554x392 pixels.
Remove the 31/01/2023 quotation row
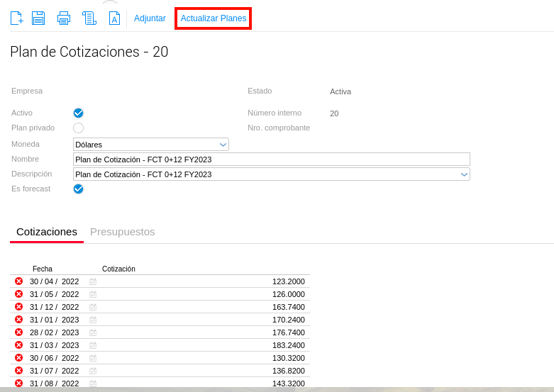point(19,320)
